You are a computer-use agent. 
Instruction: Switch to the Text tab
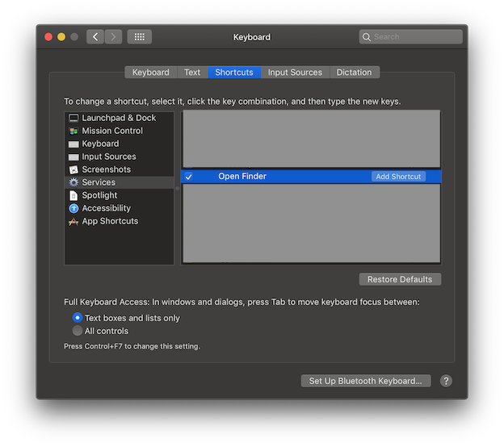(192, 73)
